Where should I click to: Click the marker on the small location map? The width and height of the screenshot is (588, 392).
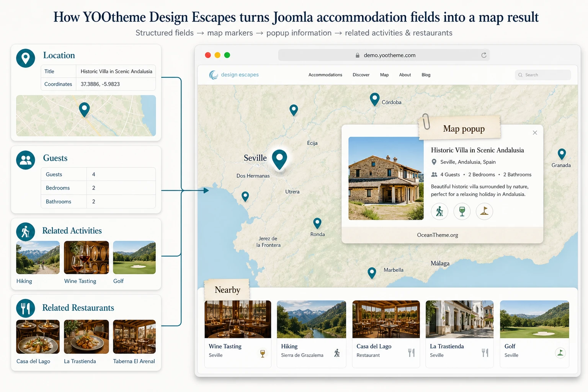click(84, 110)
